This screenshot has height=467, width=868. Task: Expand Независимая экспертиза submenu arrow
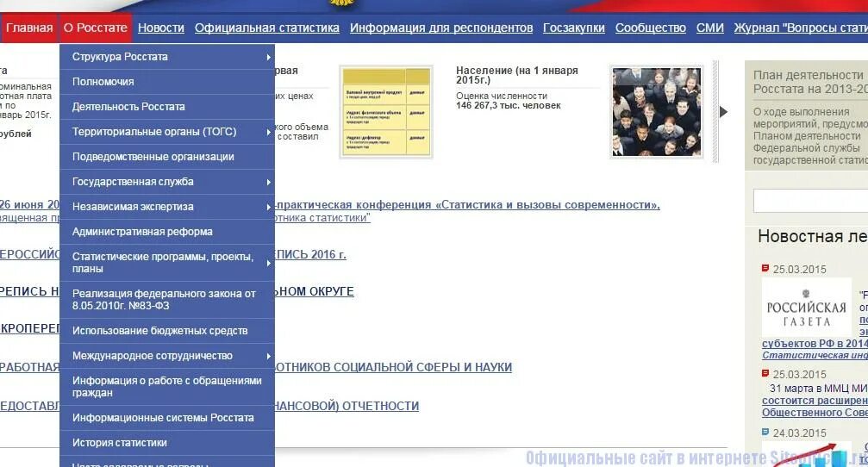click(x=268, y=207)
